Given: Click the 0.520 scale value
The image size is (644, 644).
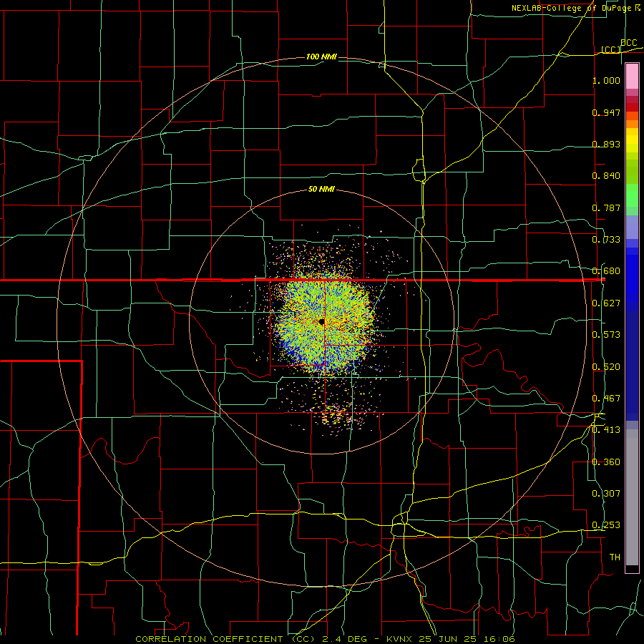Looking at the screenshot, I should 606,367.
